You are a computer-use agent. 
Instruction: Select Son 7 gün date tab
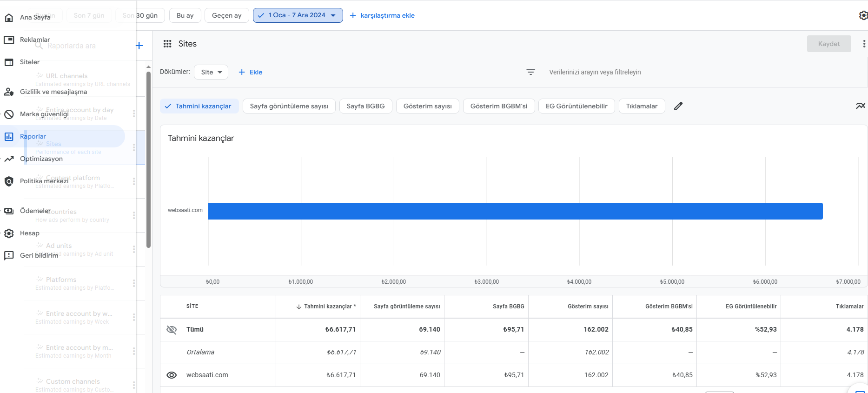coord(89,15)
